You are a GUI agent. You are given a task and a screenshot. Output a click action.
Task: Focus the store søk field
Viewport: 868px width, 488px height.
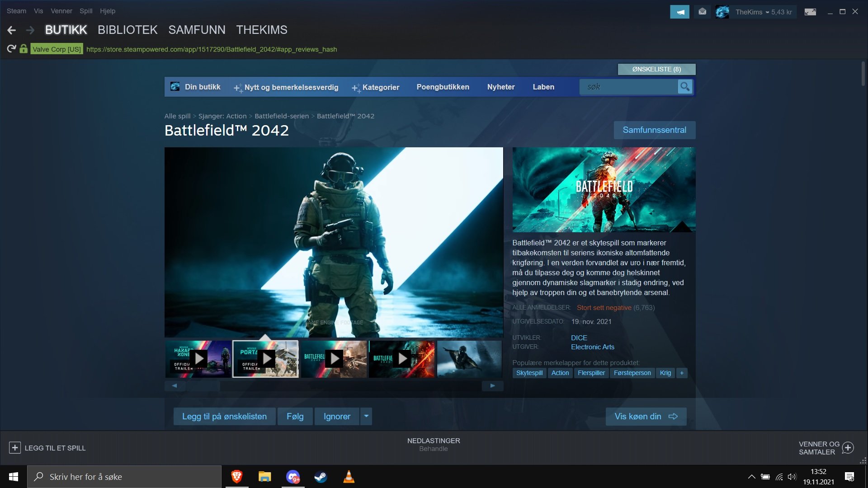629,87
